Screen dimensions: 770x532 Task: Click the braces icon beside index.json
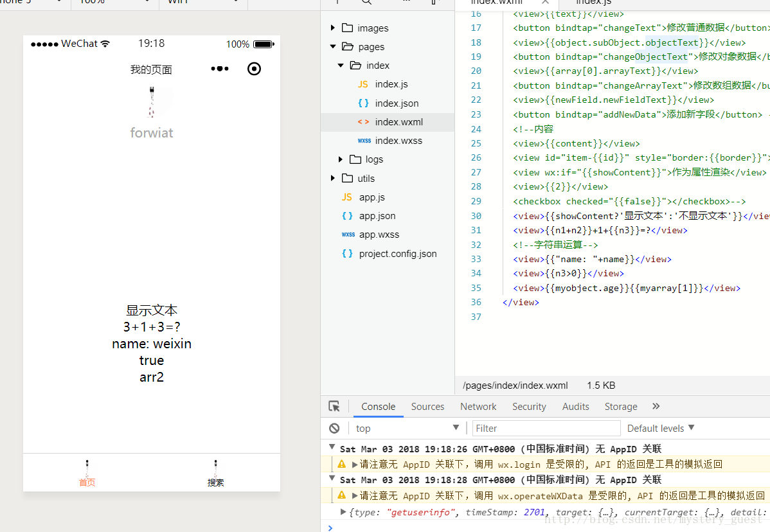click(363, 103)
